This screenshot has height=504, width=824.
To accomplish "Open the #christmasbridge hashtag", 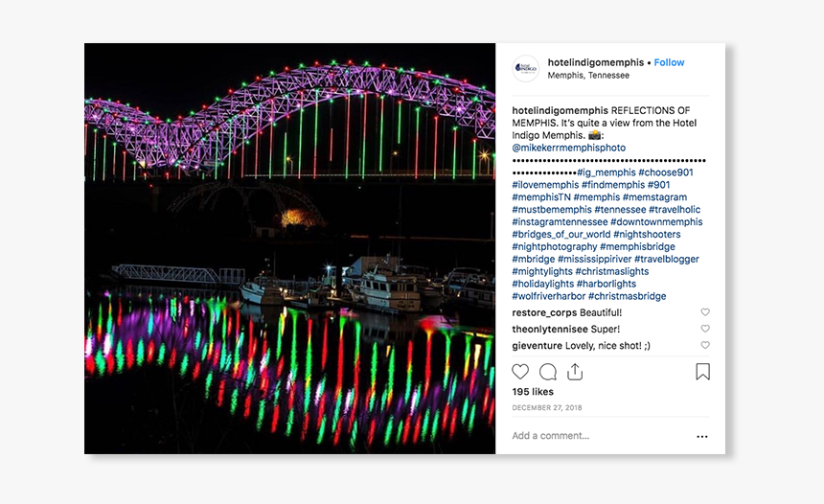I will (x=627, y=296).
